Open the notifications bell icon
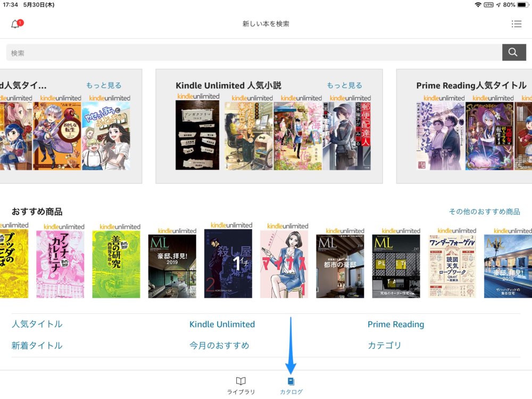This screenshot has width=532, height=399. pos(16,24)
